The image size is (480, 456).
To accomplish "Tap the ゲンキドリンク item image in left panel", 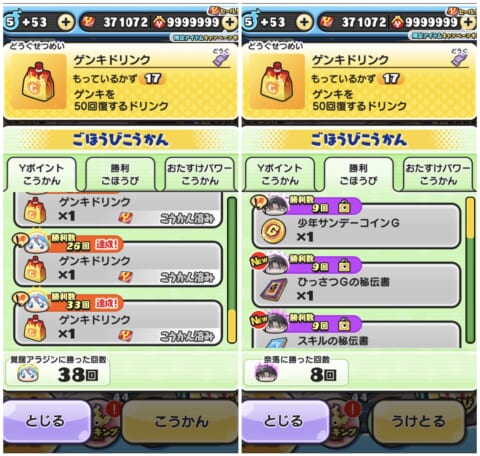I will (38, 82).
